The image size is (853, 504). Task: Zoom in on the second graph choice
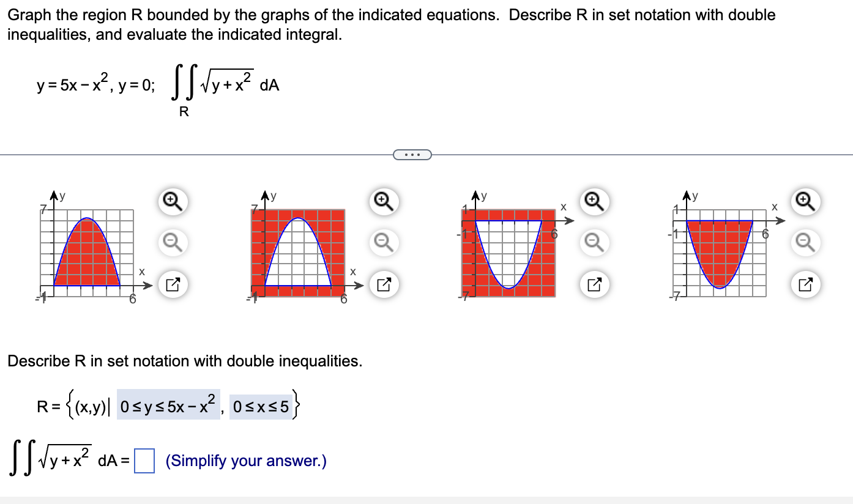pyautogui.click(x=382, y=200)
